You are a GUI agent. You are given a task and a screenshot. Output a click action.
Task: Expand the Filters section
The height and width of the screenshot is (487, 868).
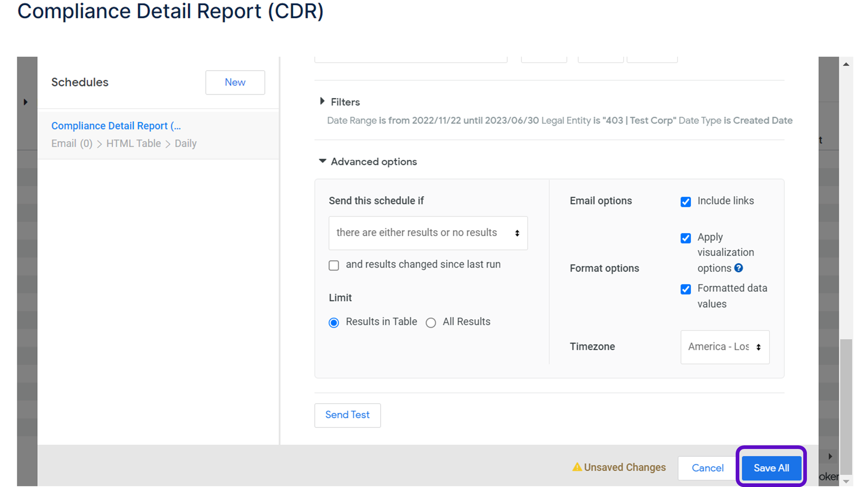323,101
